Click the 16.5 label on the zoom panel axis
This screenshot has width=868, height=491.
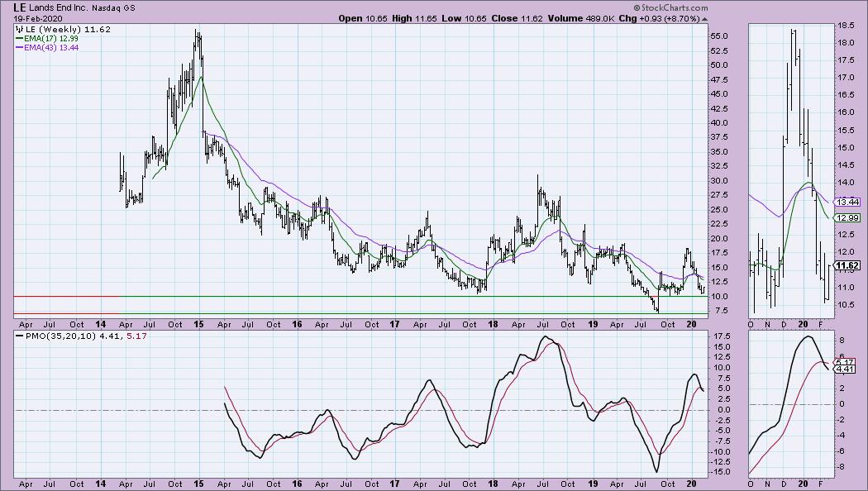[x=846, y=95]
